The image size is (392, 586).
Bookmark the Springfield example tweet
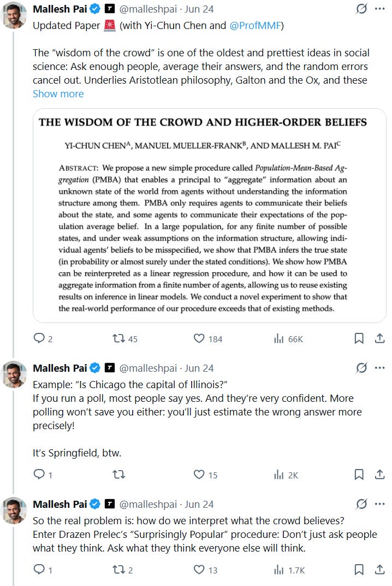(x=359, y=474)
